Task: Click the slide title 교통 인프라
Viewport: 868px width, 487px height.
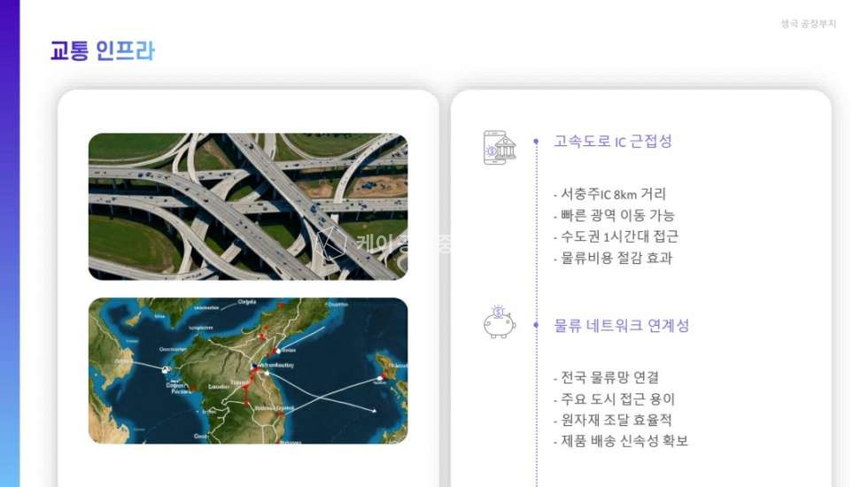Action: 103,50
